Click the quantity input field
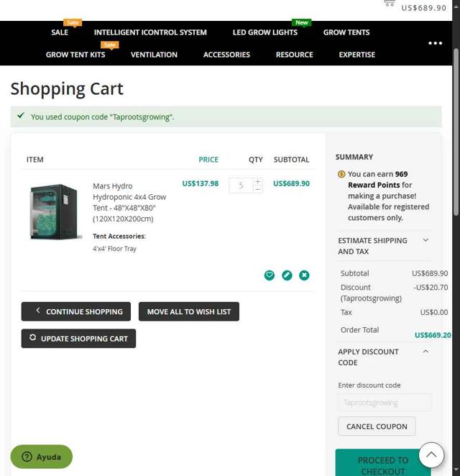Image resolution: width=460 pixels, height=476 pixels. tap(241, 186)
